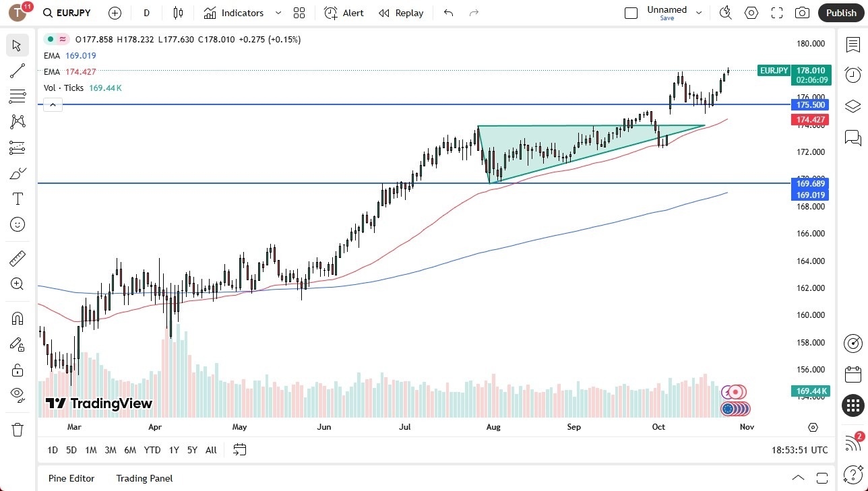Expand the Unnamed layout dropdown
Image resolution: width=868 pixels, height=491 pixels.
[699, 11]
